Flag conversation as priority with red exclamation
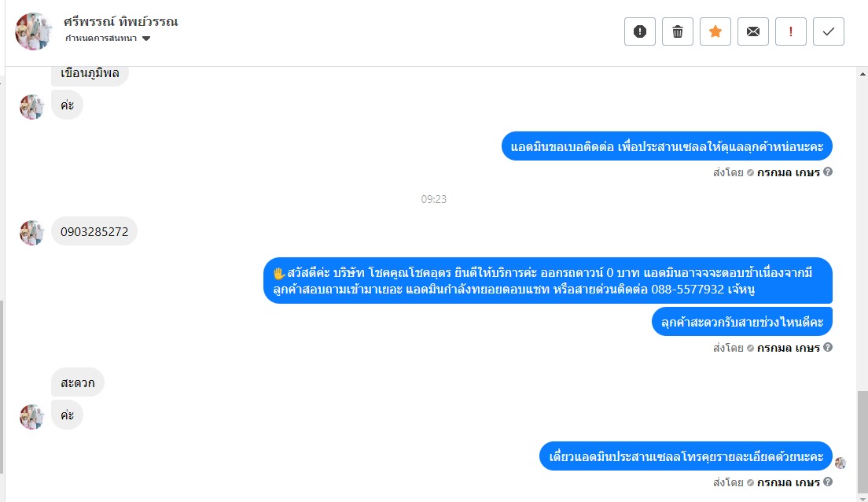This screenshot has width=868, height=502. tap(790, 31)
